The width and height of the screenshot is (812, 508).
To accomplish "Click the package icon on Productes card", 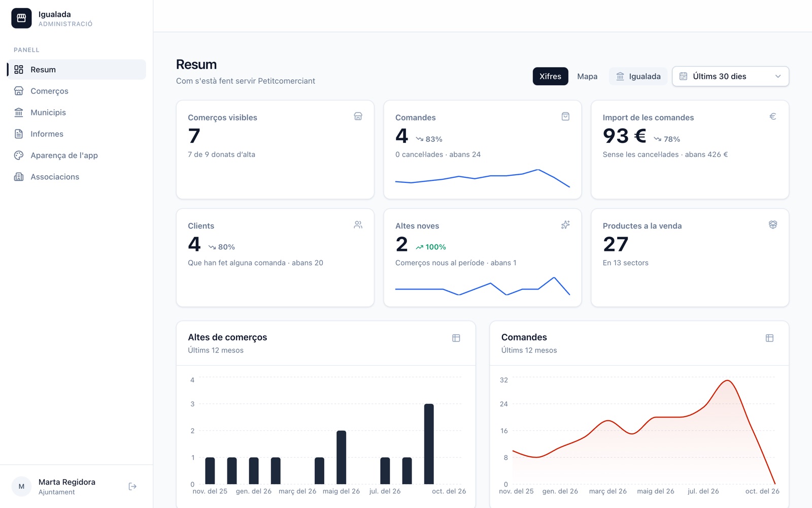I will (x=773, y=225).
